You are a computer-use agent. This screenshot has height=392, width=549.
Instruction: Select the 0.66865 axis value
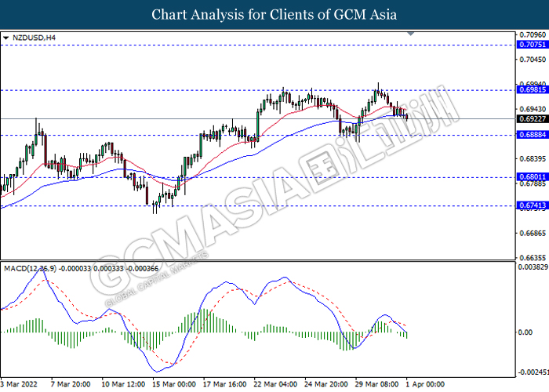[x=533, y=233]
